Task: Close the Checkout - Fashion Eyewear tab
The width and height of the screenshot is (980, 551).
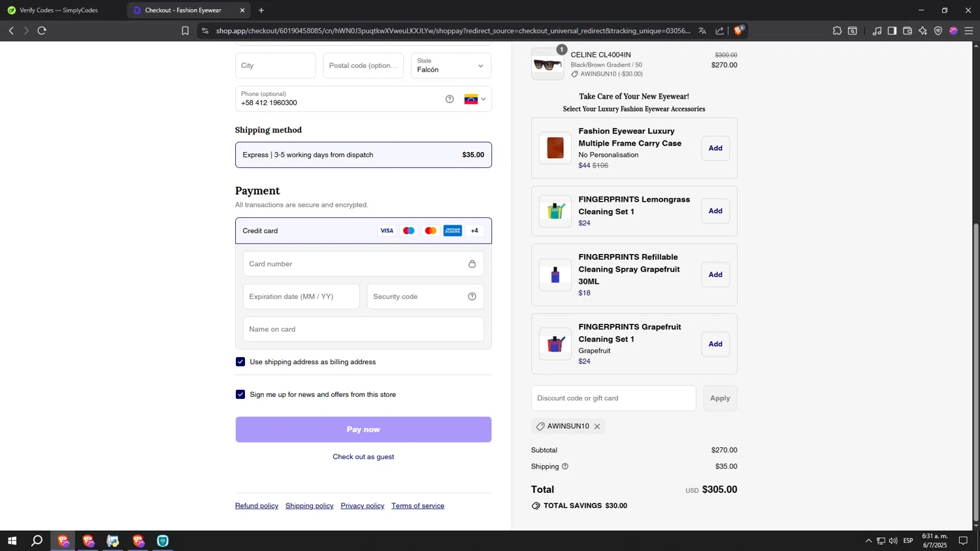Action: pyautogui.click(x=242, y=10)
